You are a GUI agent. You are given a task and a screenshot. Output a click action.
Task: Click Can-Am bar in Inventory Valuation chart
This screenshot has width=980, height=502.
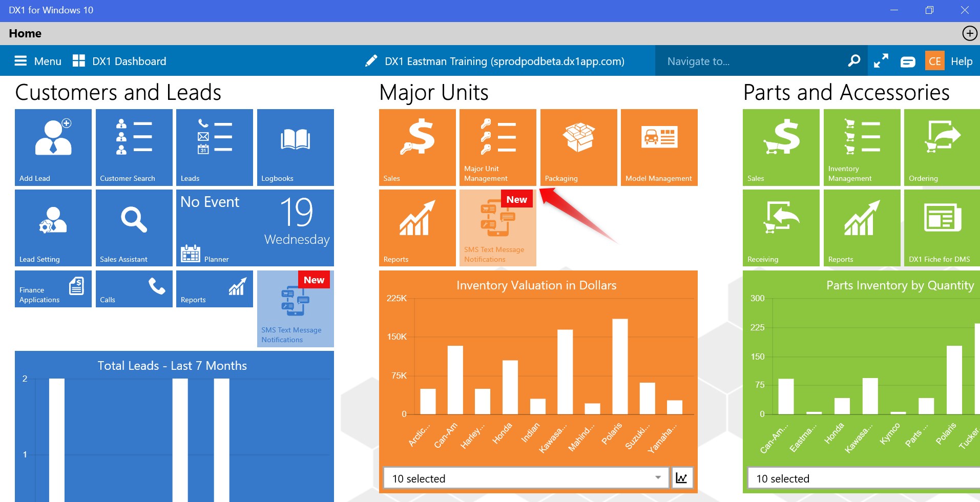[x=455, y=380]
